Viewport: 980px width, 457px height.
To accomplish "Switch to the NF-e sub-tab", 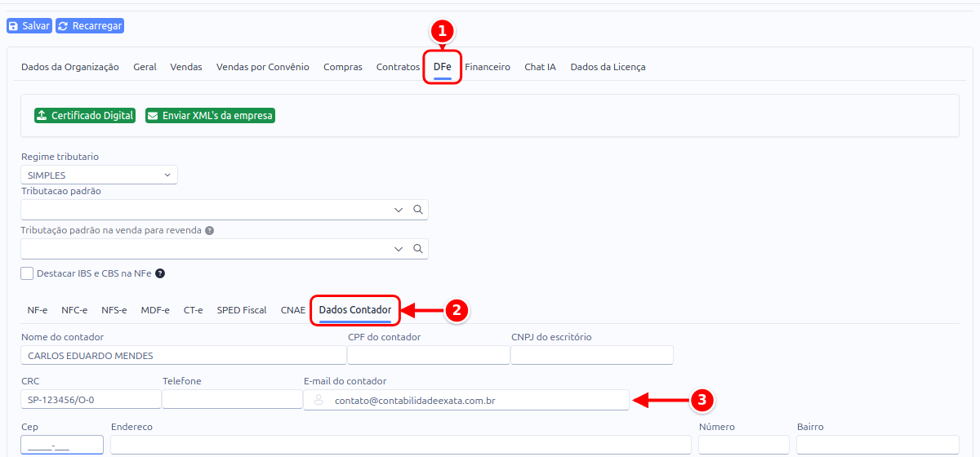I will pos(38,310).
